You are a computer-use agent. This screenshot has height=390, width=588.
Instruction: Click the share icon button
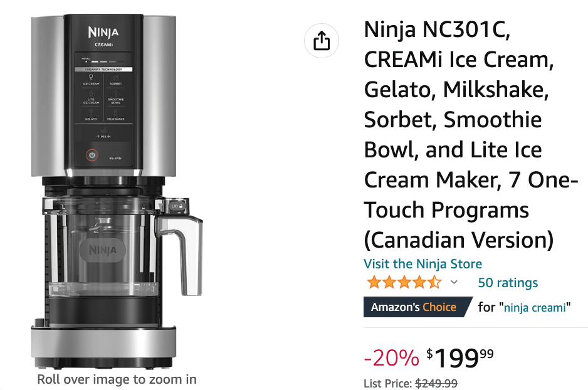pos(322,41)
